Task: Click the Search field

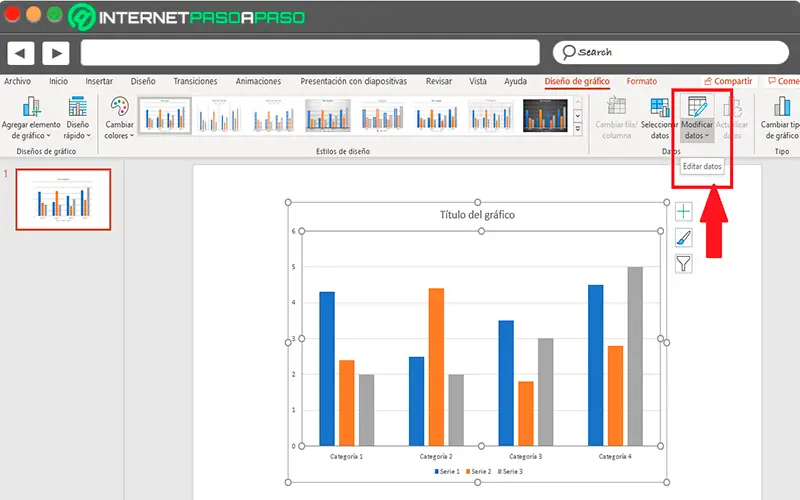Action: tap(670, 52)
